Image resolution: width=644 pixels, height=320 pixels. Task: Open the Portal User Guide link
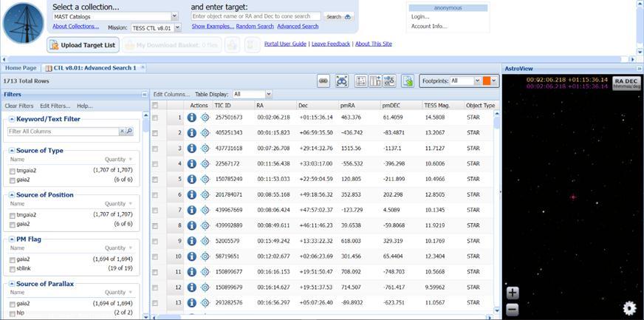click(284, 44)
